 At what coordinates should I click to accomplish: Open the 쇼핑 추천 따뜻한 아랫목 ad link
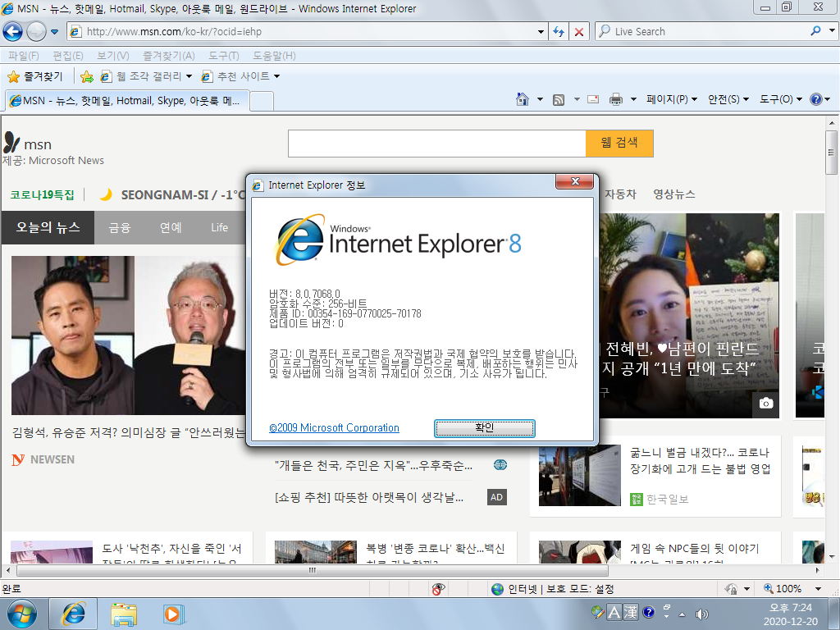(x=369, y=498)
